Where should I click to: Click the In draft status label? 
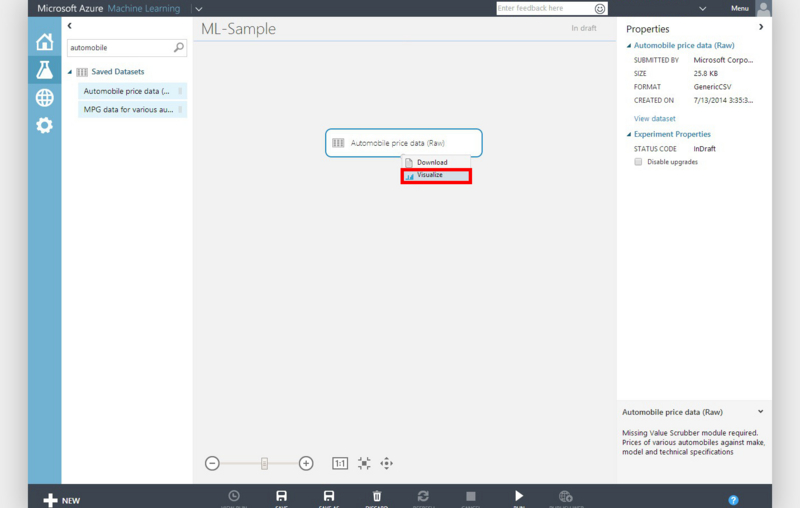click(584, 28)
